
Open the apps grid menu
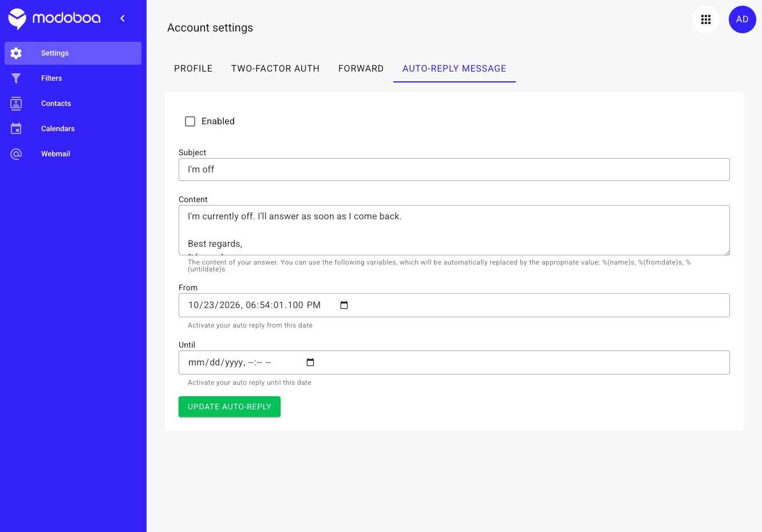pyautogui.click(x=706, y=19)
